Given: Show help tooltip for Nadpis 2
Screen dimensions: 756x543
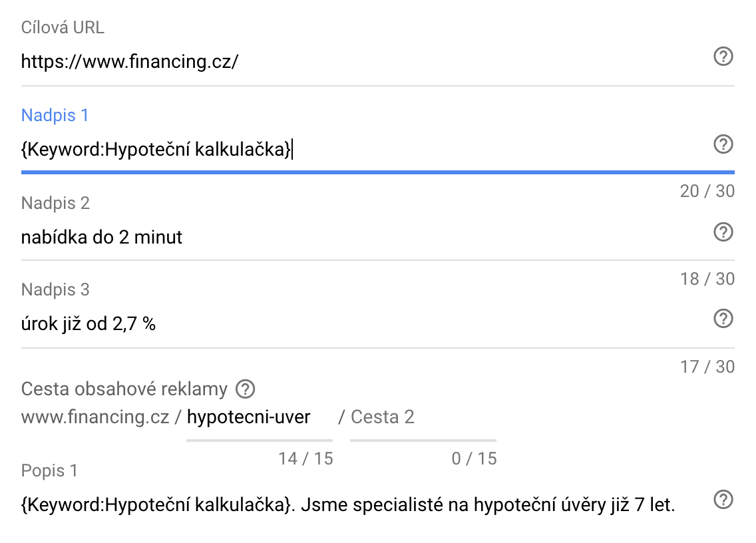Looking at the screenshot, I should [723, 232].
